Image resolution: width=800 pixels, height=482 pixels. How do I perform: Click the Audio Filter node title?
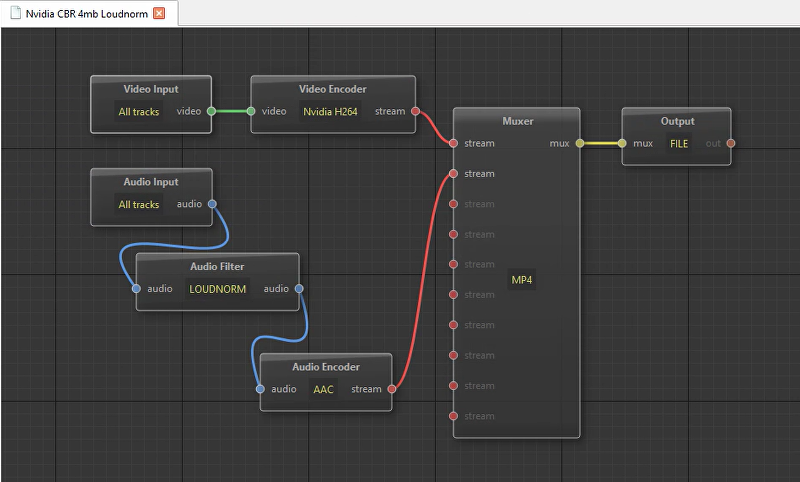pos(217,266)
